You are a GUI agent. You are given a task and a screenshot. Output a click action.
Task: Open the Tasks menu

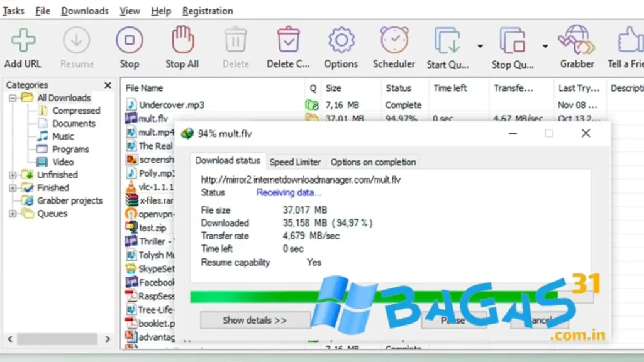pos(14,11)
